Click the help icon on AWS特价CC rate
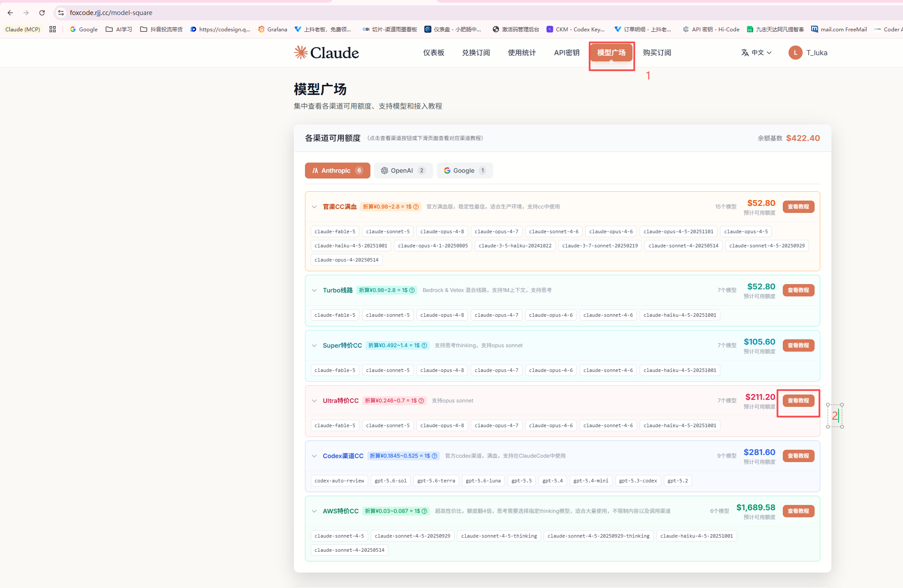This screenshot has height=588, width=903. (424, 511)
